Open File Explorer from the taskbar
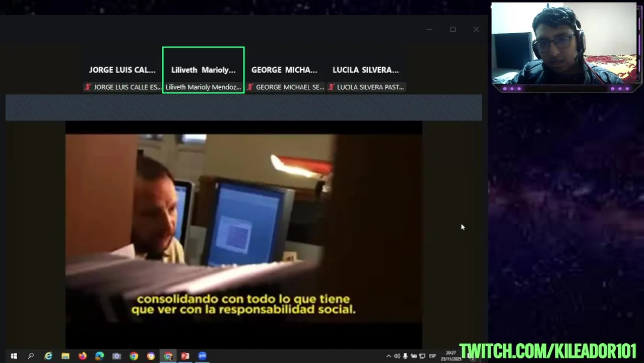This screenshot has width=644, height=363. click(x=66, y=356)
